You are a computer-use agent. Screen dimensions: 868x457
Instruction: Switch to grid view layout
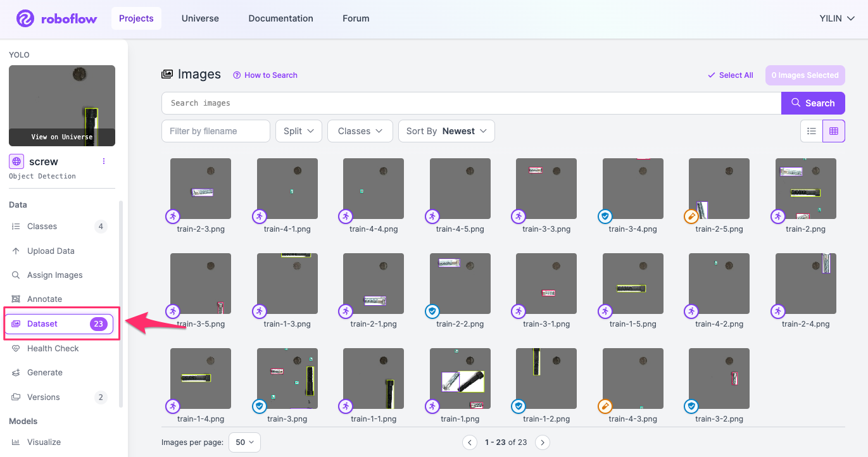[x=833, y=131]
